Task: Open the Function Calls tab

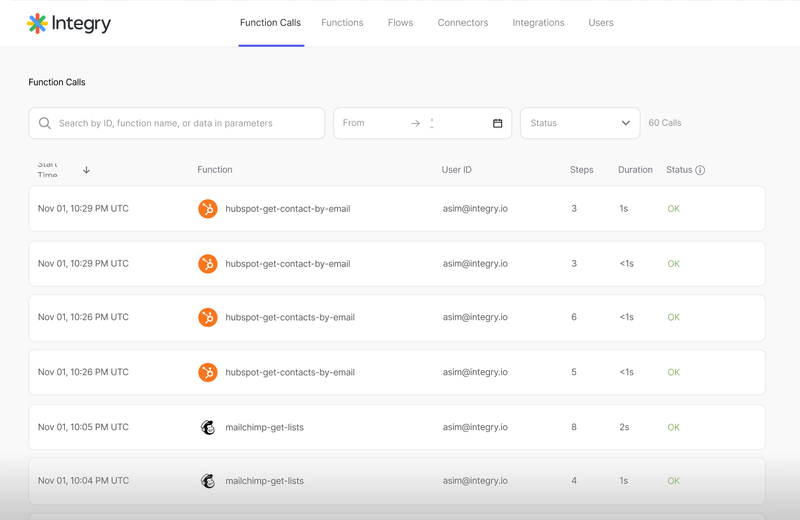Action: click(x=270, y=23)
